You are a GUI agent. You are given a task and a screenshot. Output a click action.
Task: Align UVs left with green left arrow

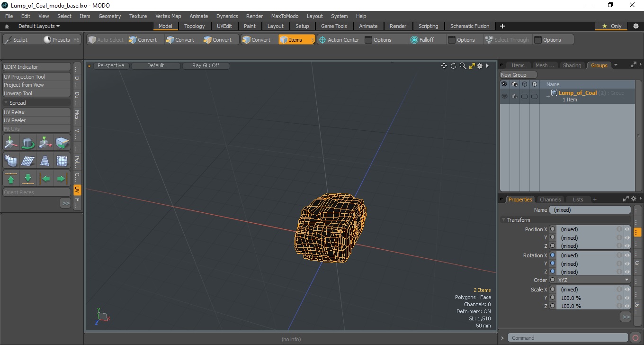click(x=45, y=179)
